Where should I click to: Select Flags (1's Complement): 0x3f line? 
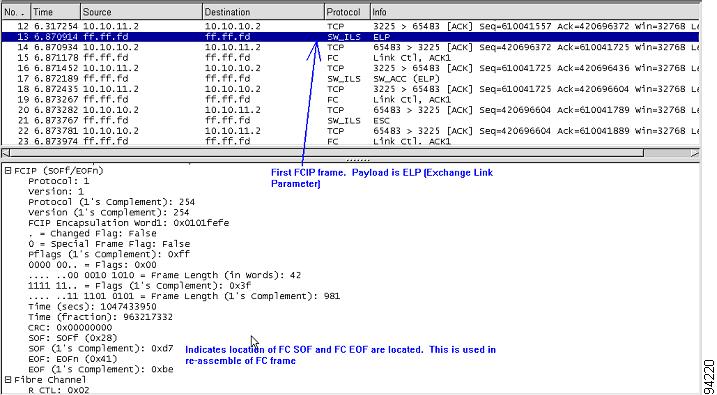coord(139,286)
